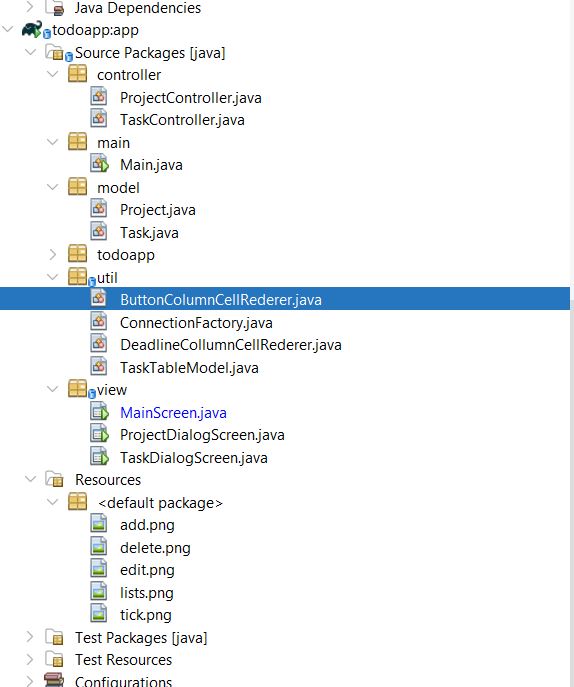This screenshot has width=574, height=687.
Task: Click the controller package icon
Action: 78,74
